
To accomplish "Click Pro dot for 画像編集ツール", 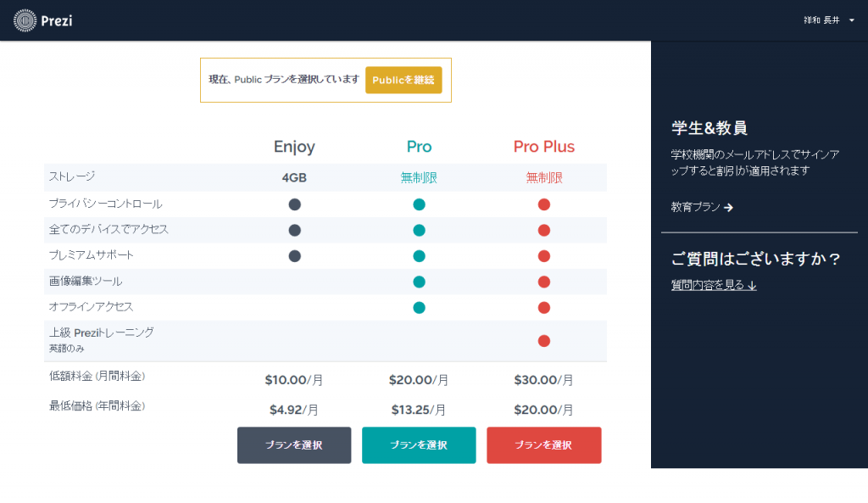I will click(x=419, y=282).
